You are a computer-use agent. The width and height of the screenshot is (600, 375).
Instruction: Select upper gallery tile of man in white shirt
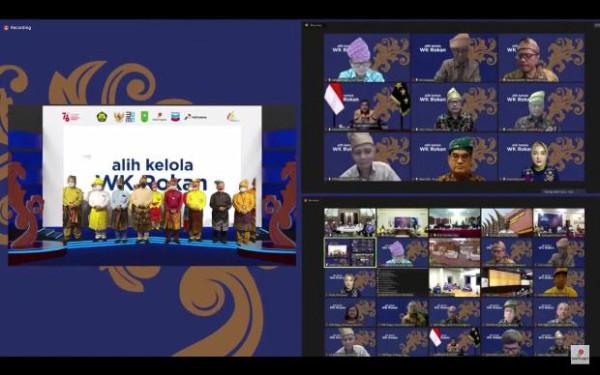pos(367,157)
